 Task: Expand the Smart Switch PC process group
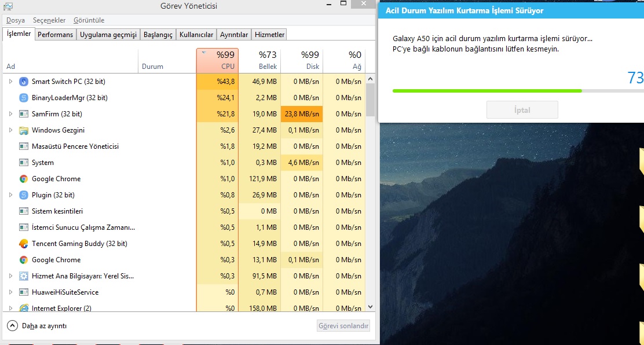10,82
